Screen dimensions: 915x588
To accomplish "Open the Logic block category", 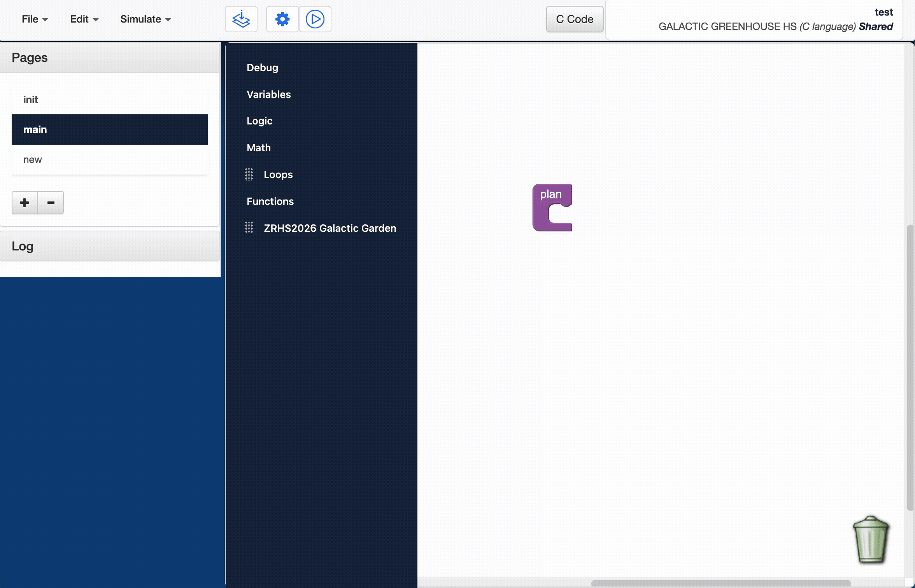I will (259, 121).
